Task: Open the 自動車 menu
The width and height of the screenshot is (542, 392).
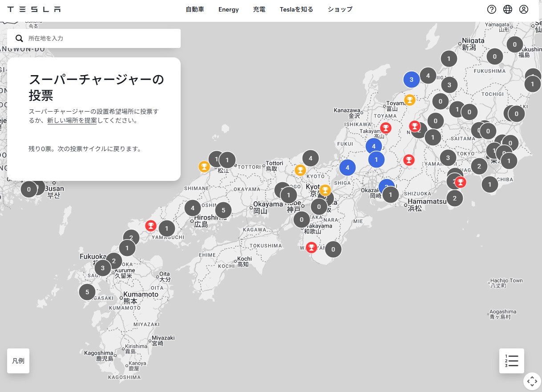Action: pos(195,9)
